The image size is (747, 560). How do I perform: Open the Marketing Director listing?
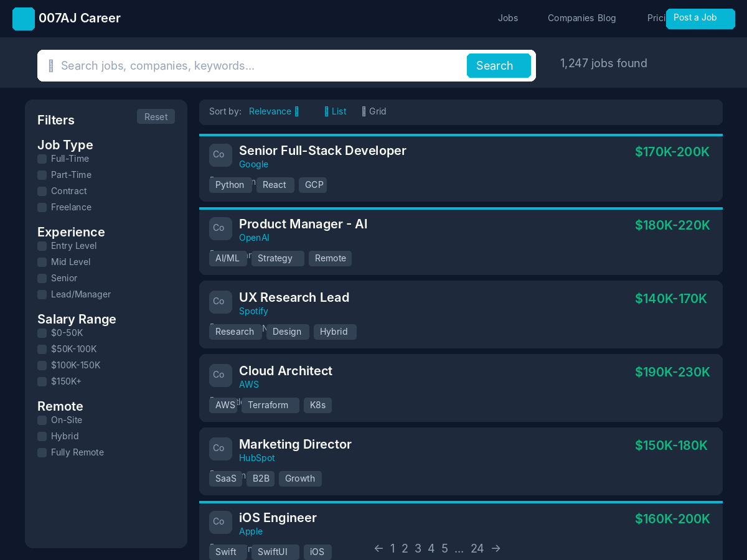point(295,444)
